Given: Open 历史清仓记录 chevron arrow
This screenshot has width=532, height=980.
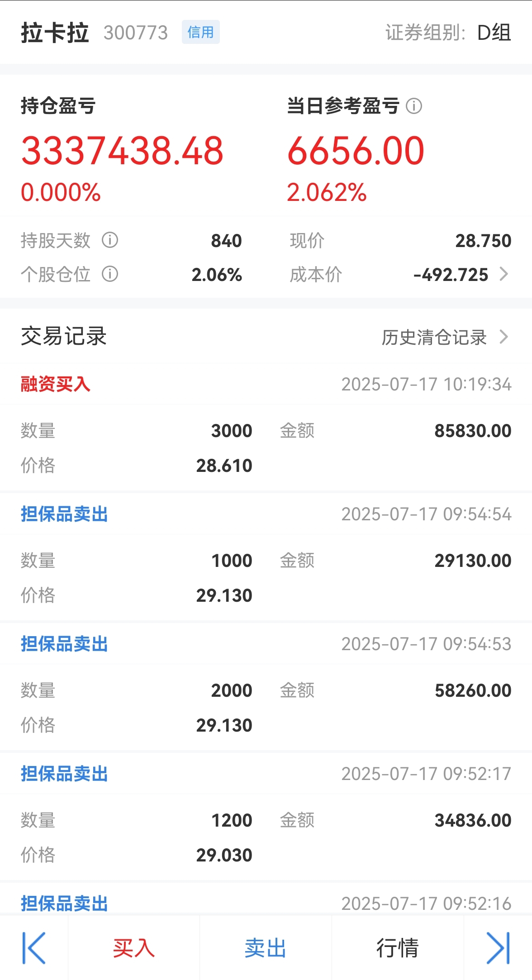Looking at the screenshot, I should tap(503, 337).
